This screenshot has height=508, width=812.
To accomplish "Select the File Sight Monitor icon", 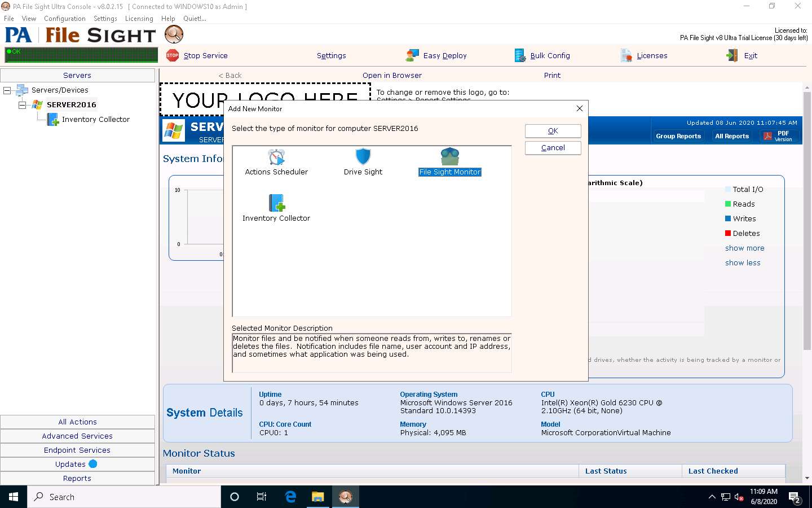I will (x=450, y=156).
